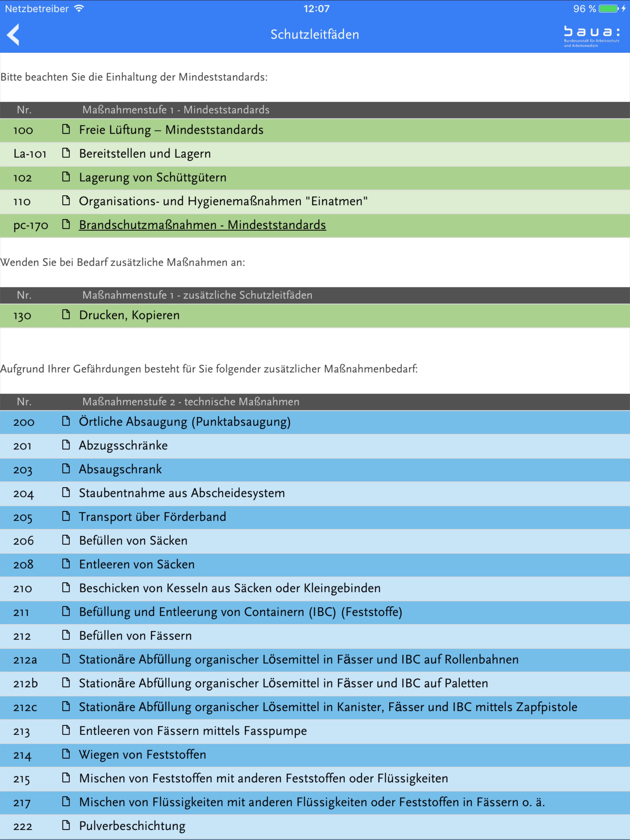Open document icon for Freie Lüftung row

tap(66, 129)
